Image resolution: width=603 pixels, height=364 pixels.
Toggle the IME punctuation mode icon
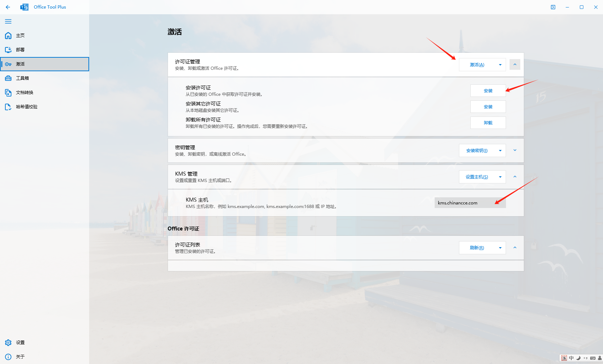586,358
